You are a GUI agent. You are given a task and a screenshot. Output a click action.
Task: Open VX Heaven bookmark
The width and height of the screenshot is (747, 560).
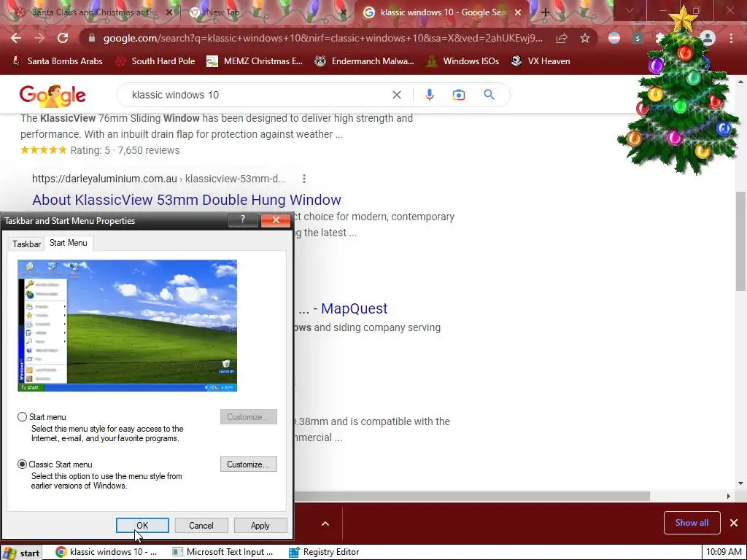pyautogui.click(x=541, y=61)
